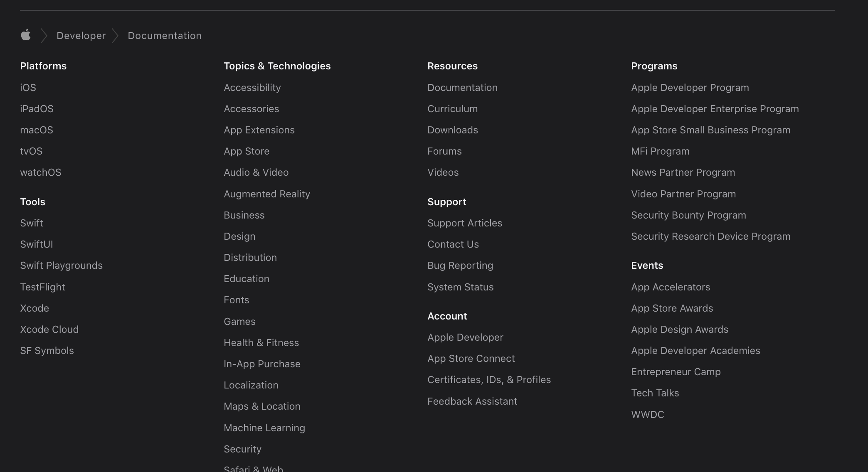
Task: Open the Feedback Assistant link
Action: (472, 401)
